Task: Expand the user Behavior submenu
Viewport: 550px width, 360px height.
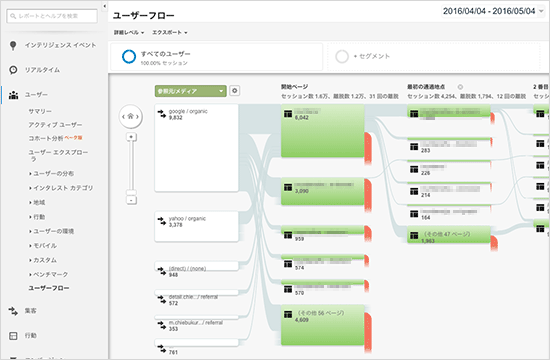Action: pos(37,217)
